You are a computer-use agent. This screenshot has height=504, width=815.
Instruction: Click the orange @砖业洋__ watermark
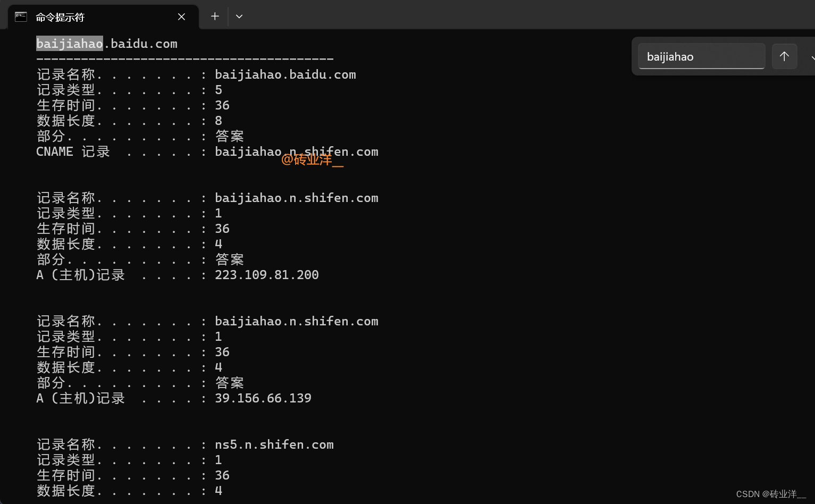click(x=312, y=159)
